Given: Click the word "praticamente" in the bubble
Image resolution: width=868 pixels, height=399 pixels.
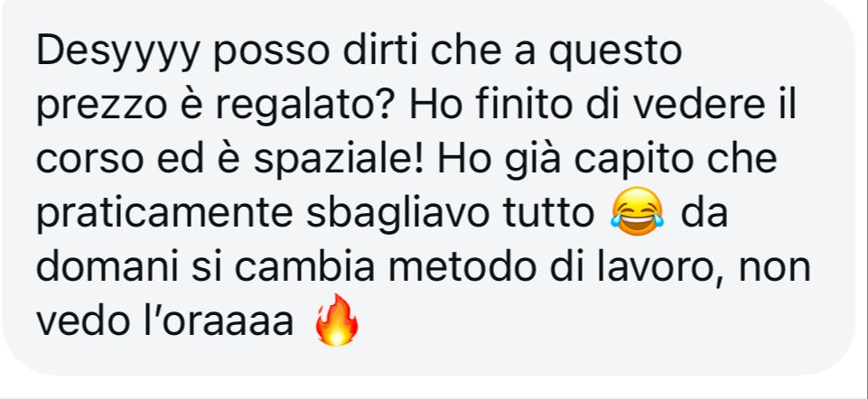Looking at the screenshot, I should coord(163,214).
